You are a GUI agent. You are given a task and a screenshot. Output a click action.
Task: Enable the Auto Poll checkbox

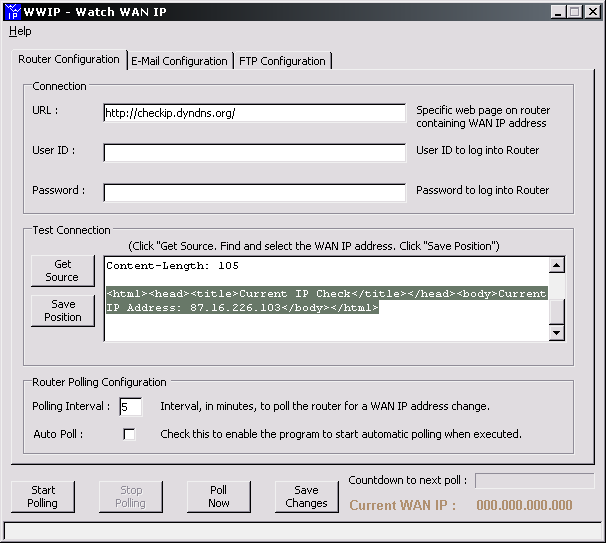[129, 434]
